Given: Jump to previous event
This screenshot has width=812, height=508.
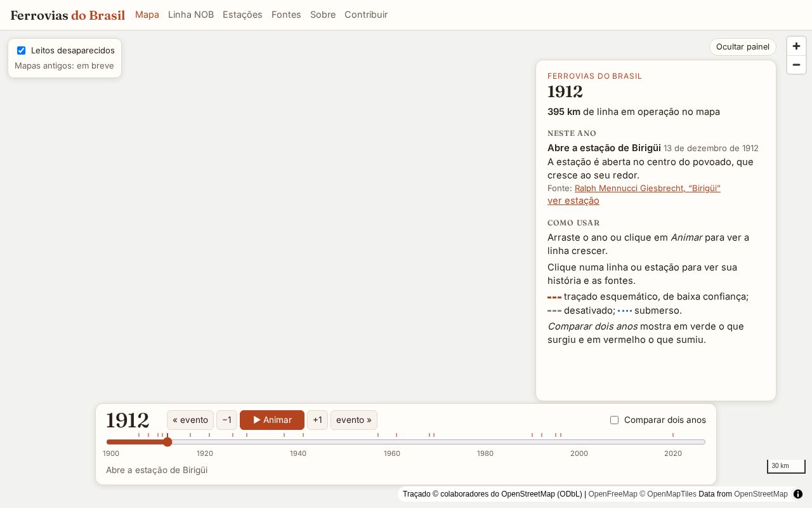Looking at the screenshot, I should (x=190, y=420).
